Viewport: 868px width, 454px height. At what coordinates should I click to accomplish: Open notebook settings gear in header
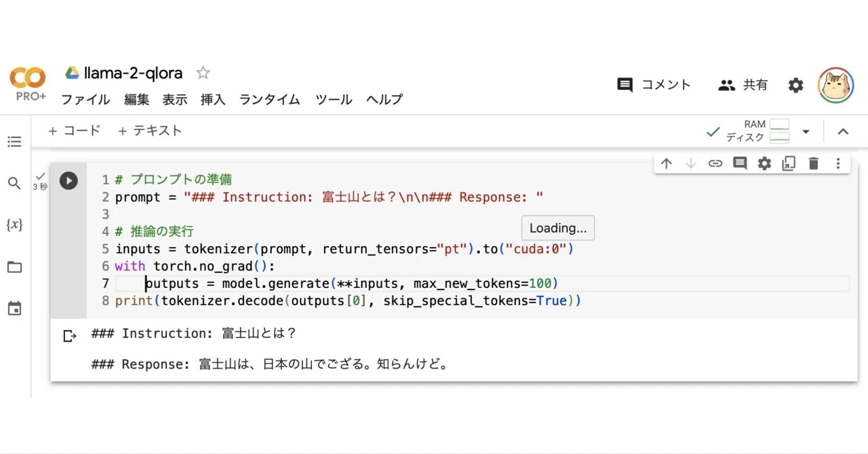[x=795, y=85]
